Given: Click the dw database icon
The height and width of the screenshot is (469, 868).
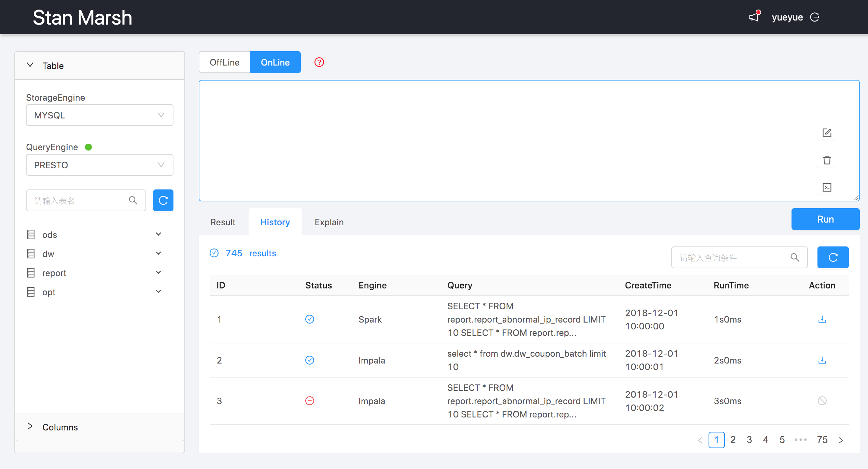Looking at the screenshot, I should point(31,254).
